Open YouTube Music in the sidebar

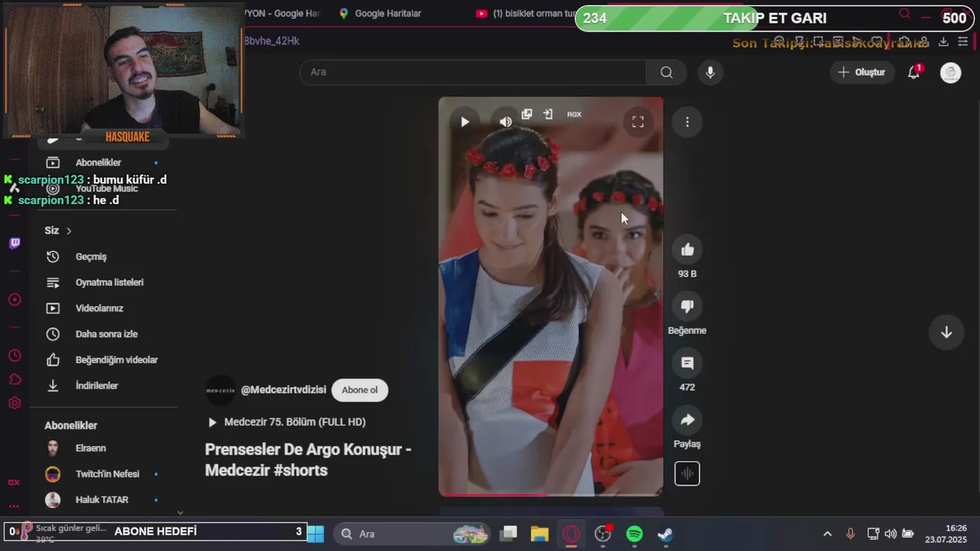[x=106, y=188]
